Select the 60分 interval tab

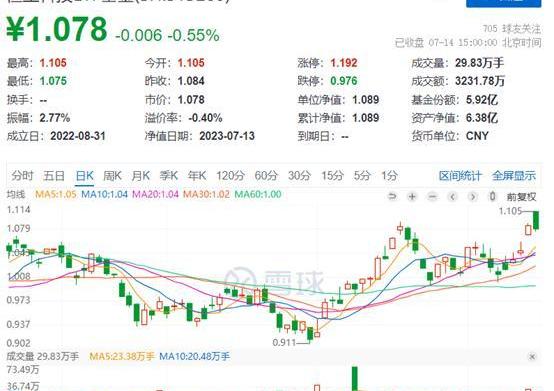[x=266, y=176]
